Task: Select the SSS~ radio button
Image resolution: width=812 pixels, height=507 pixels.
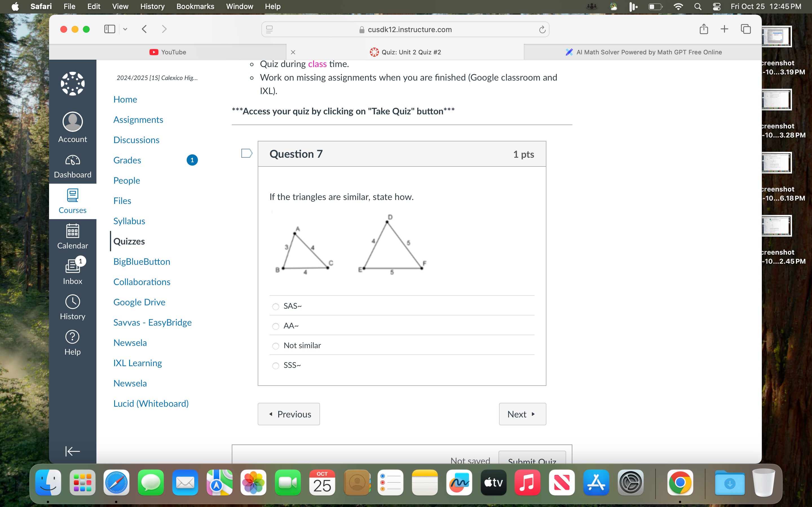Action: point(275,364)
